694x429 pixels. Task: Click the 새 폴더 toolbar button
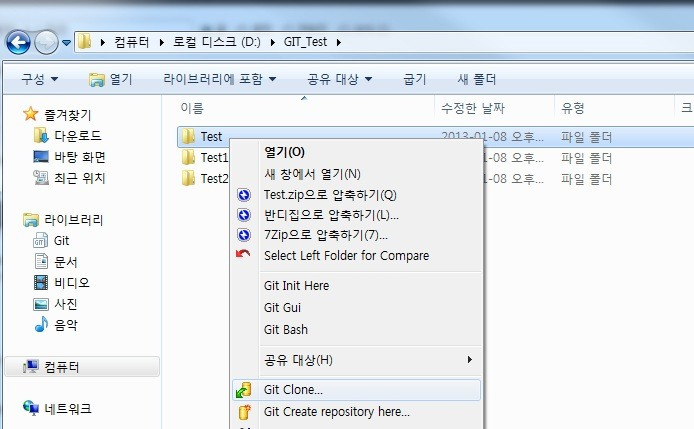(477, 79)
